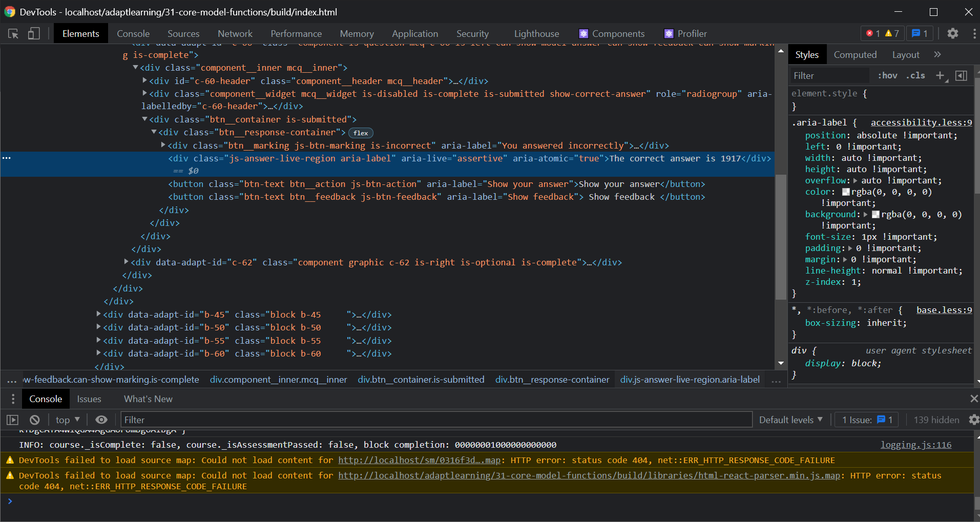Toggle the .cls element classes panel
Viewport: 980px width, 522px height.
915,76
